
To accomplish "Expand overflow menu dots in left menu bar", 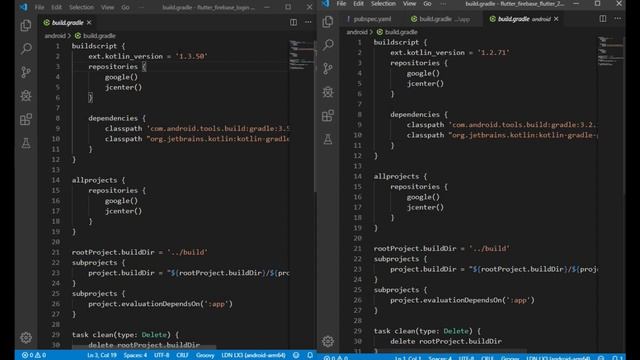I will coord(141,7).
